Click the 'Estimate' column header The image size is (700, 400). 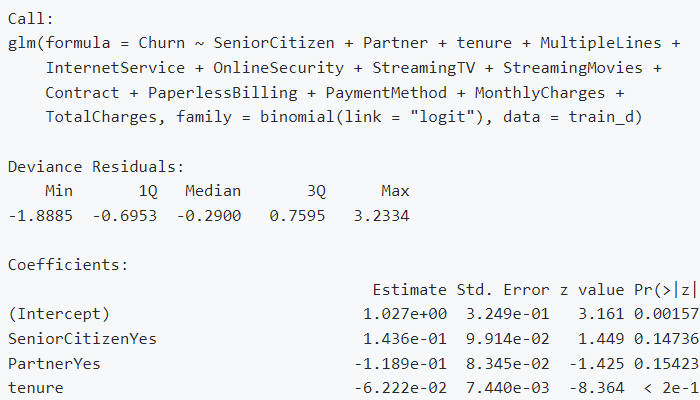409,290
